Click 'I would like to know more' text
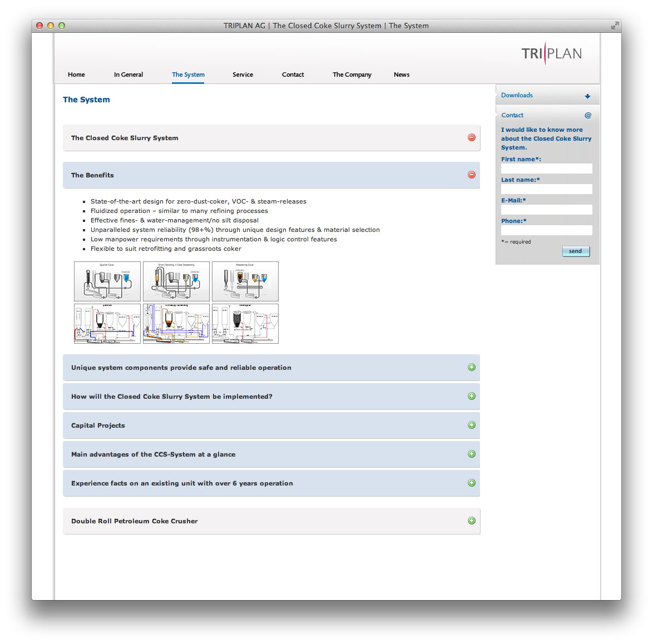Viewport: 653px width, 644px height. pos(546,138)
